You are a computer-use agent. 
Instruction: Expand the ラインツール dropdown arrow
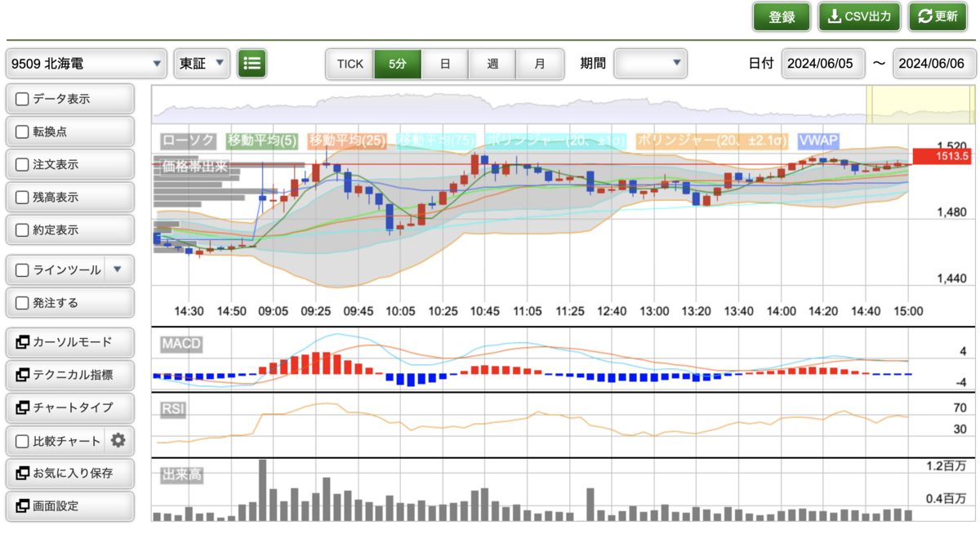(x=118, y=269)
